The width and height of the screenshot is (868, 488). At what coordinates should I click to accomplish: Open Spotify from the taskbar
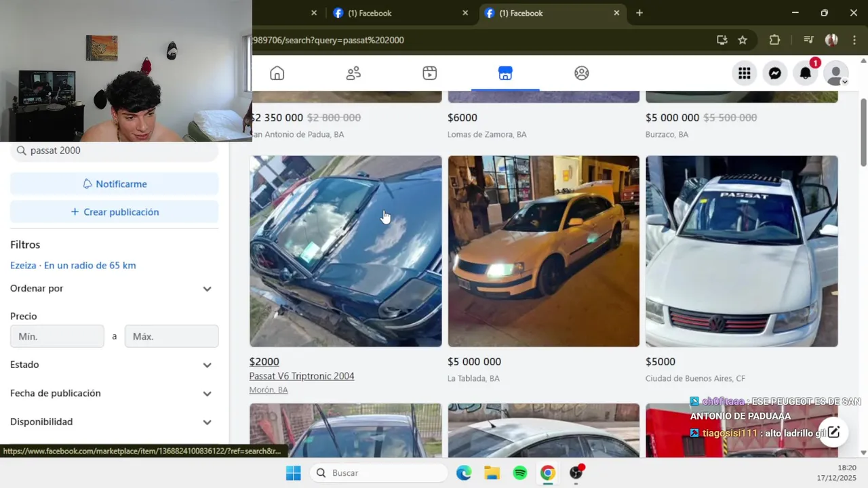coord(519,472)
